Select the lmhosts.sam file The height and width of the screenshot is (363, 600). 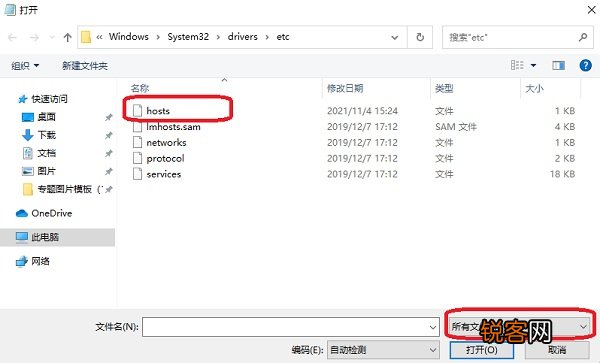pyautogui.click(x=173, y=127)
